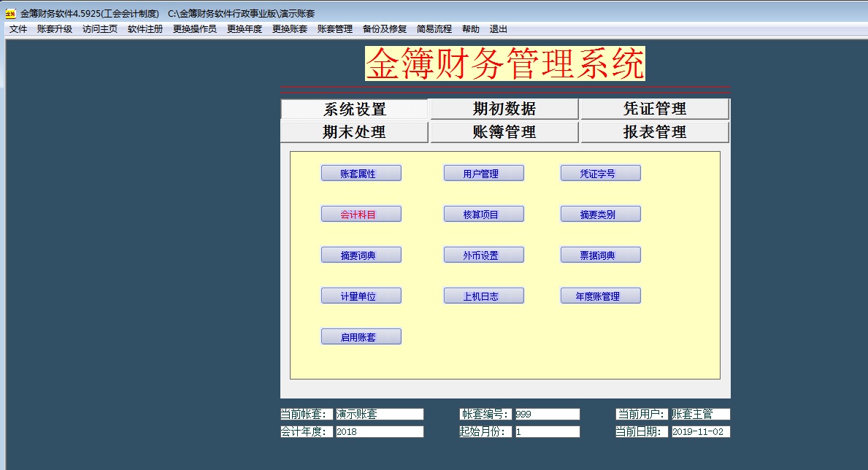The image size is (868, 470).
Task: Switch to the 账簿管理 tab
Action: (x=504, y=132)
